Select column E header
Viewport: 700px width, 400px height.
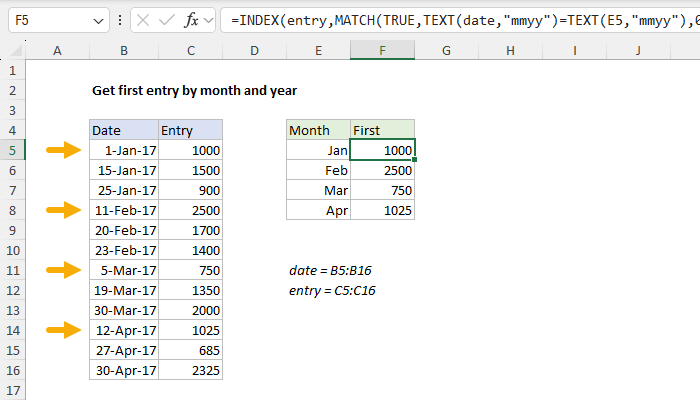click(318, 51)
